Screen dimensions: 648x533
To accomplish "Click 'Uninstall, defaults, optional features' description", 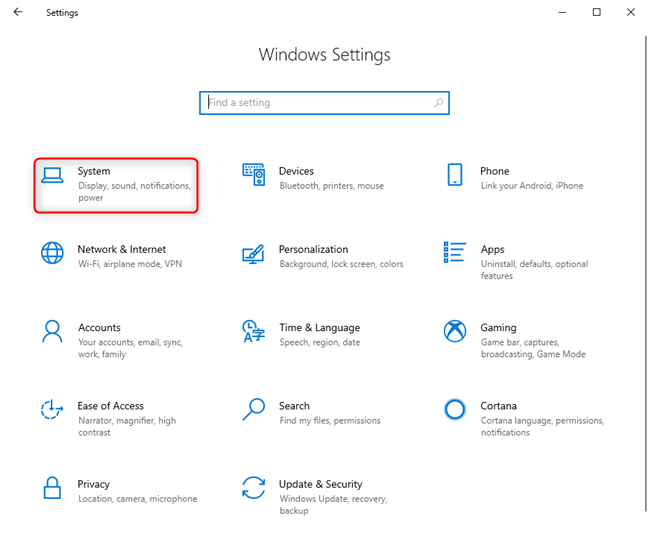I will tap(534, 270).
